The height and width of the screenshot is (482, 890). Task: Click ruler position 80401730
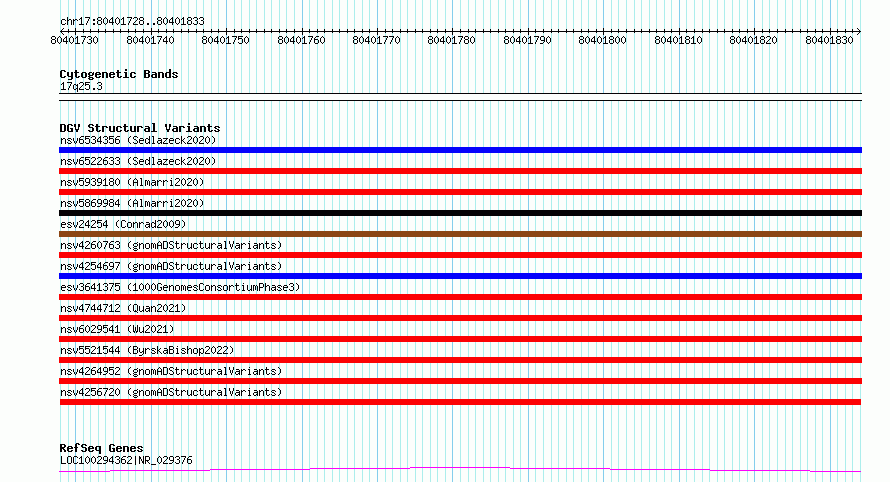[x=74, y=40]
